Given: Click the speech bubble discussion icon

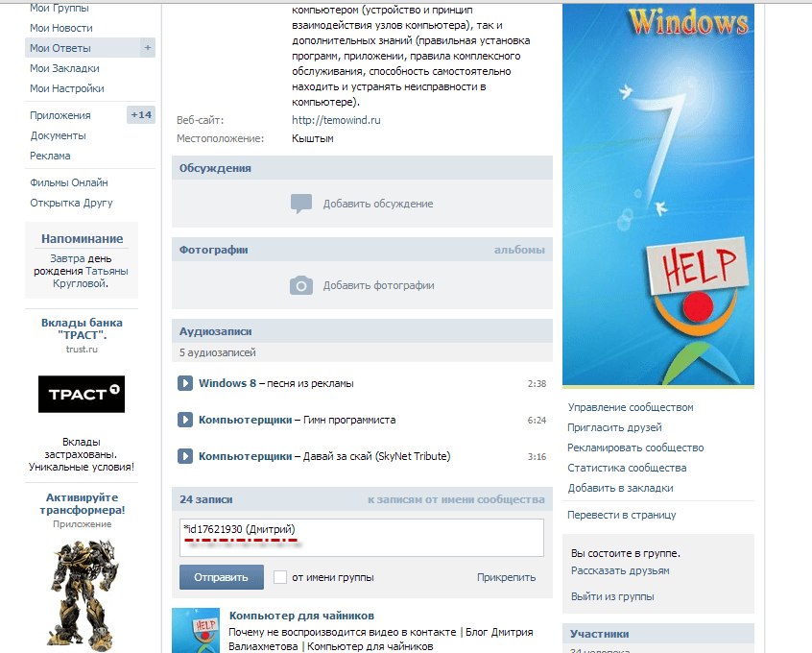Looking at the screenshot, I should [x=301, y=204].
